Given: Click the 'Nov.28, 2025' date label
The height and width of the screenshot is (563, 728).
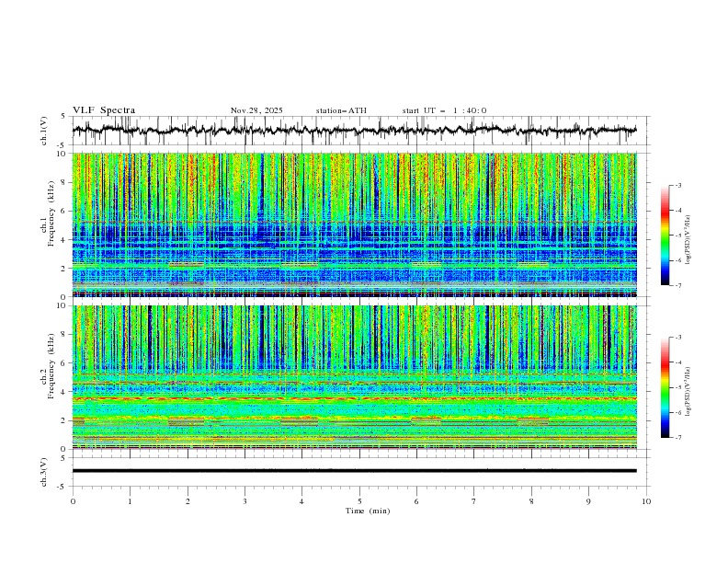Looking at the screenshot, I should 256,110.
